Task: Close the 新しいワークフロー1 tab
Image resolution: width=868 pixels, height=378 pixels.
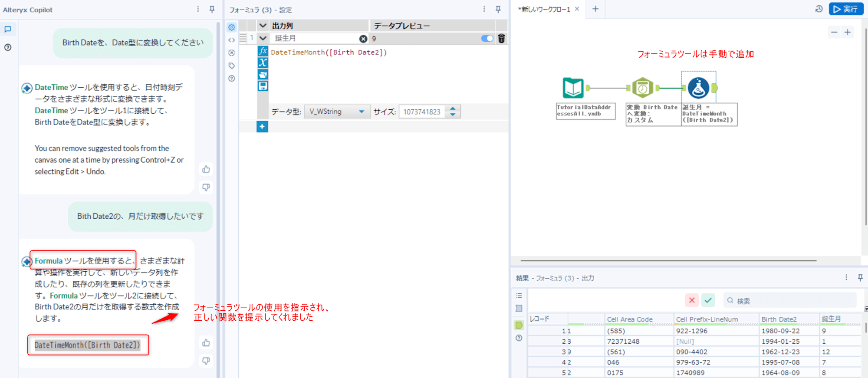Action: pos(577,9)
